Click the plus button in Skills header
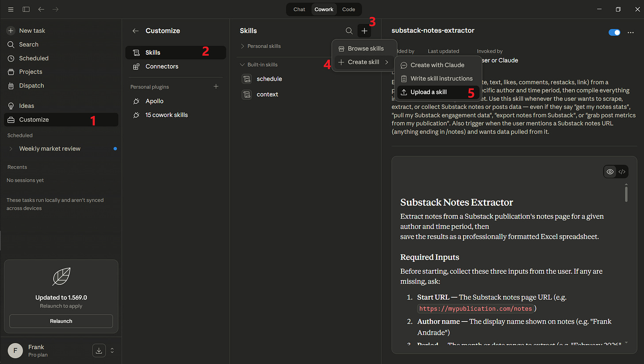644x364 pixels. coord(364,31)
